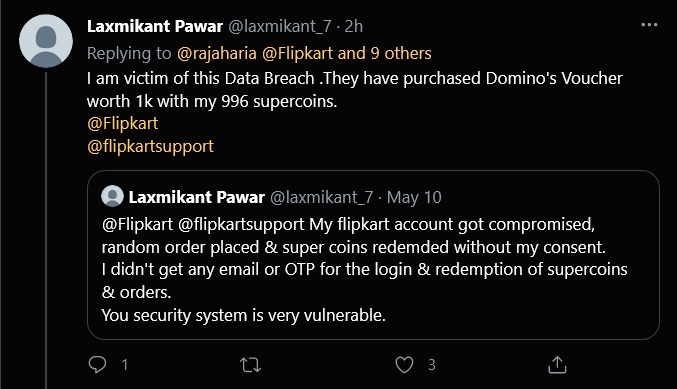Open @Flipkart in the replying-to line
The height and width of the screenshot is (389, 677).
tap(297, 53)
